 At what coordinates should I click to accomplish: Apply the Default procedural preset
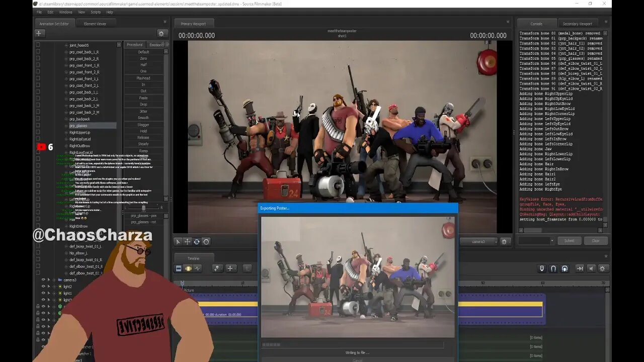click(x=143, y=52)
